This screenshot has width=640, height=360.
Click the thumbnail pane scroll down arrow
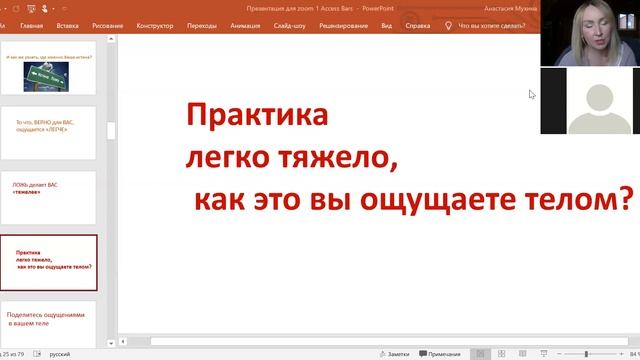tap(111, 343)
